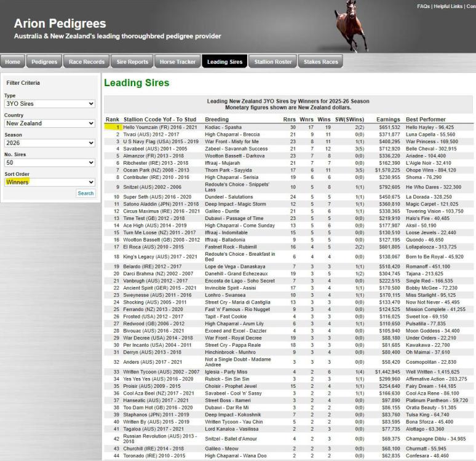Open the Stakes Races tab
Image resolution: width=476 pixels, height=461 pixels.
tap(321, 61)
